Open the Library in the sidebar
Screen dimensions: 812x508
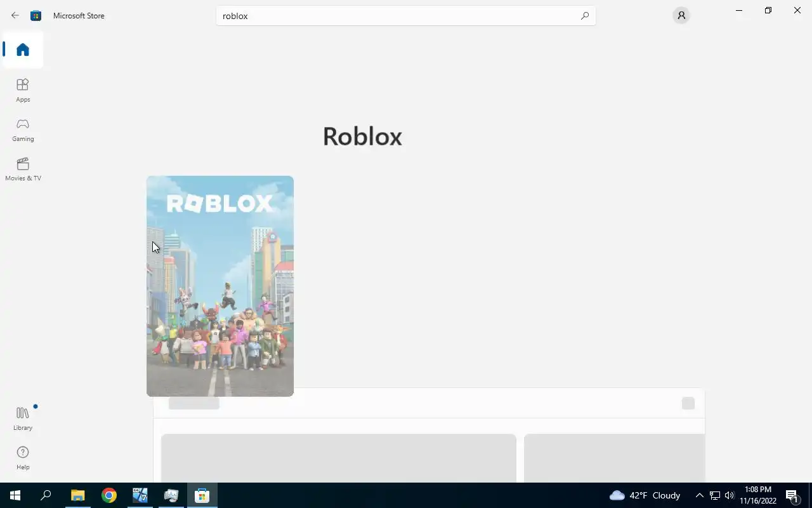click(23, 418)
